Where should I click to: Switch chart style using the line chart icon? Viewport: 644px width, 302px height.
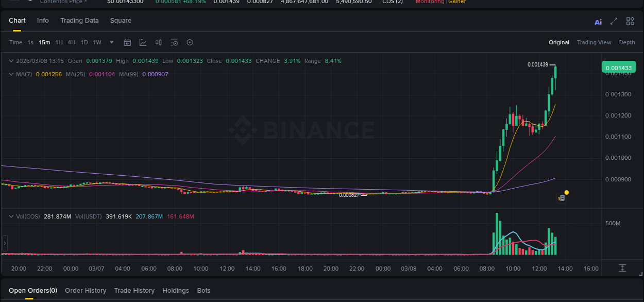coord(143,42)
